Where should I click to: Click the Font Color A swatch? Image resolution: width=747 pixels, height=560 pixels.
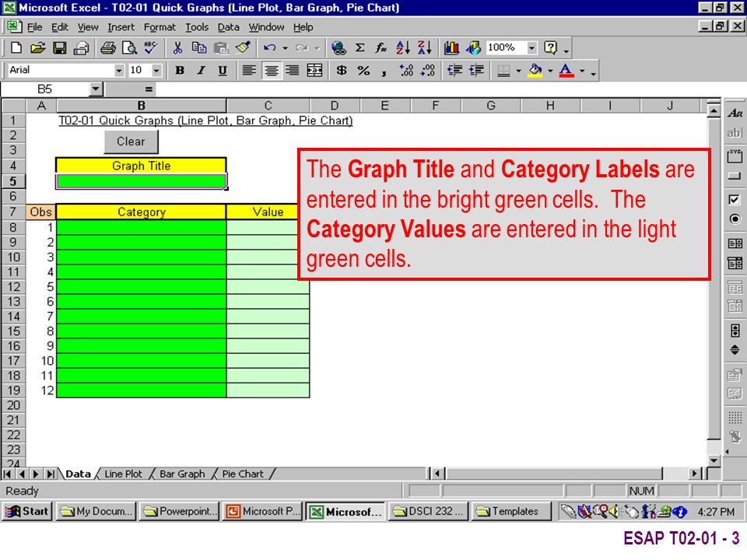[x=566, y=71]
